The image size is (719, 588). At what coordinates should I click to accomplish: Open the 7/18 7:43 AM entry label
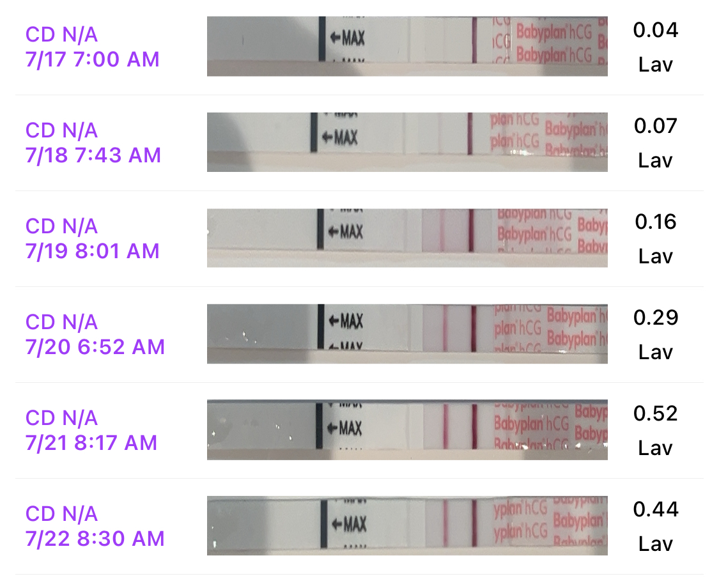93,143
